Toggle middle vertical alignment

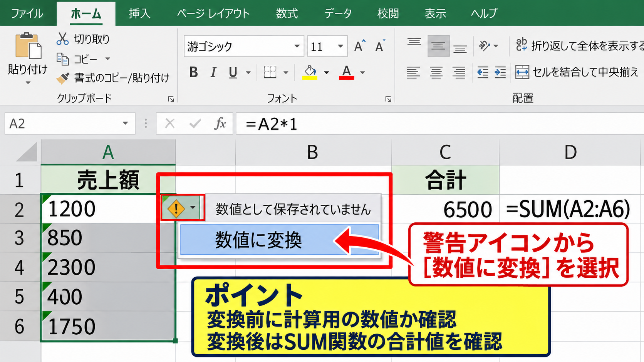pyautogui.click(x=438, y=46)
